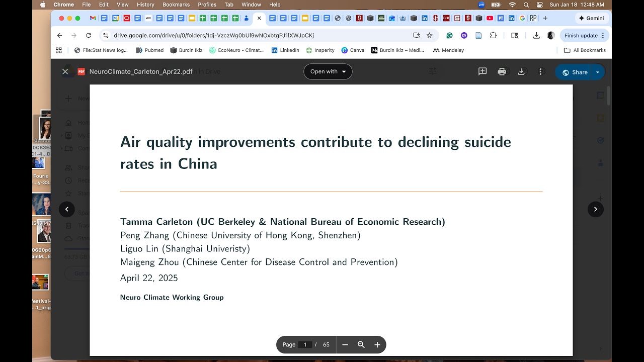Open the Edit menu

tap(104, 5)
